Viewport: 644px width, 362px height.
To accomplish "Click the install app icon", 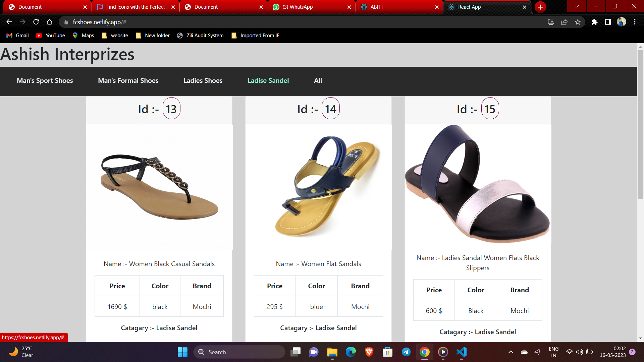I will point(551,22).
